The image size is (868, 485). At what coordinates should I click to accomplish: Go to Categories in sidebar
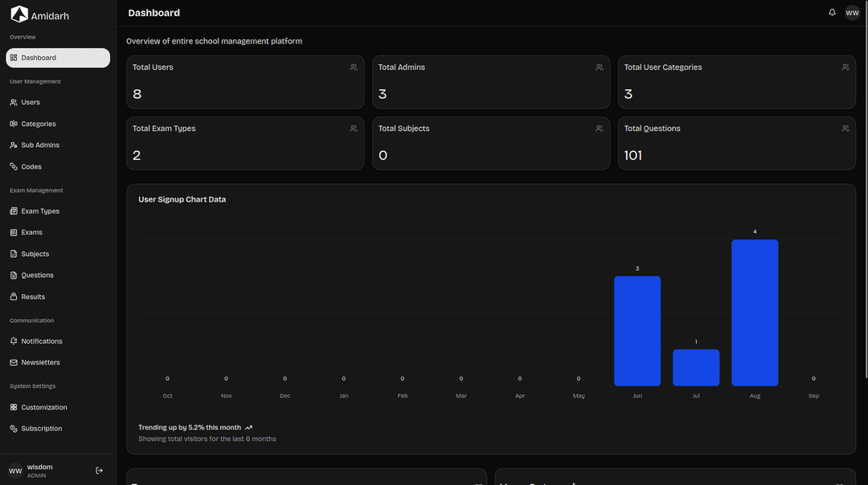pos(38,124)
